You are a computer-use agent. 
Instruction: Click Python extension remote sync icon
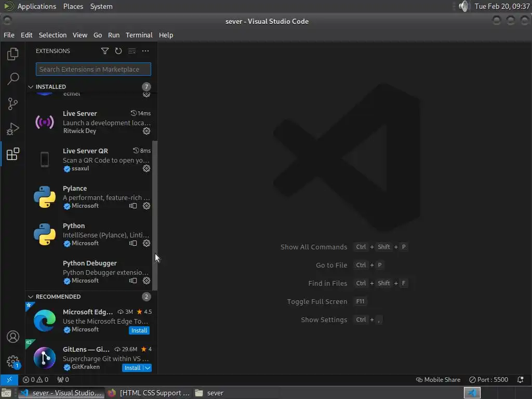coord(133,243)
